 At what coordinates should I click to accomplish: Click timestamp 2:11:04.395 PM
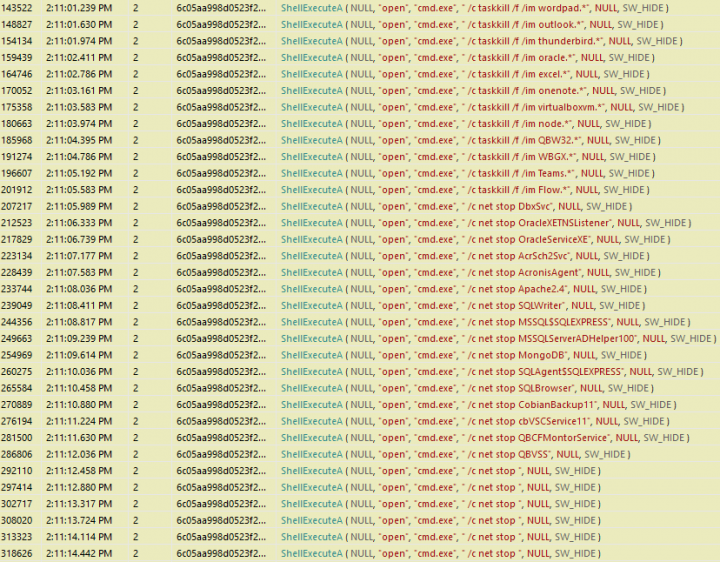[x=79, y=140]
